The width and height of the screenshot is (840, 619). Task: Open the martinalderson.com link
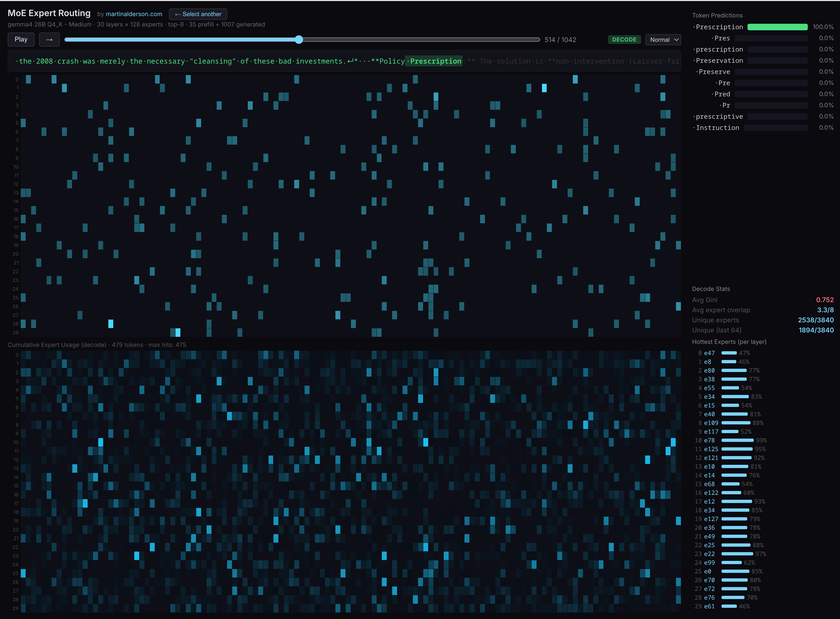(x=134, y=14)
